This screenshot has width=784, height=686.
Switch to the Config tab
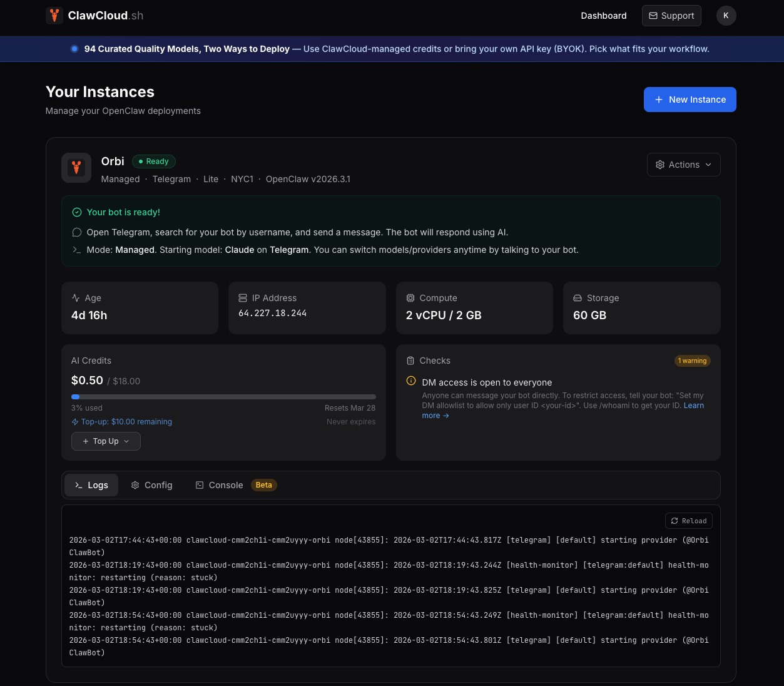tap(151, 485)
